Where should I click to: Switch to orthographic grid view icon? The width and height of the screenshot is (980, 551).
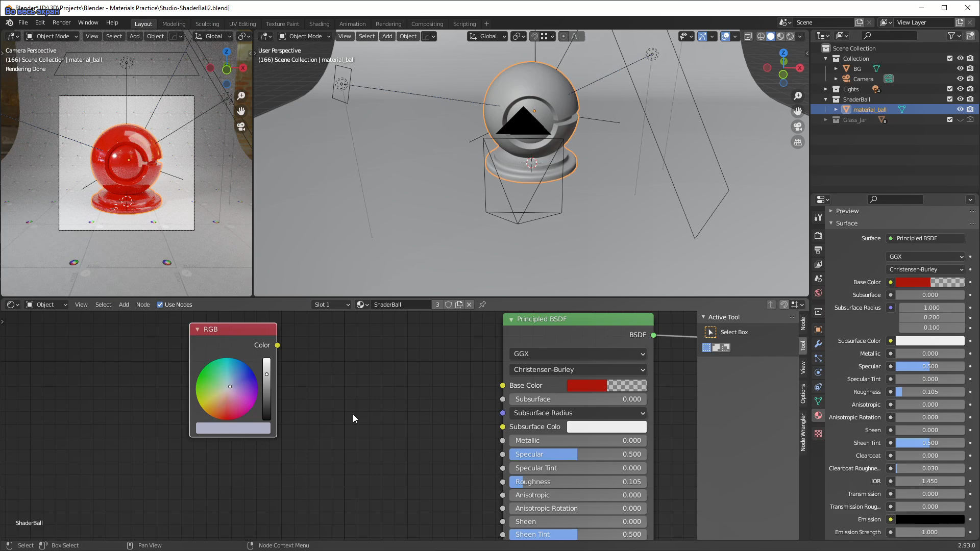coord(798,142)
